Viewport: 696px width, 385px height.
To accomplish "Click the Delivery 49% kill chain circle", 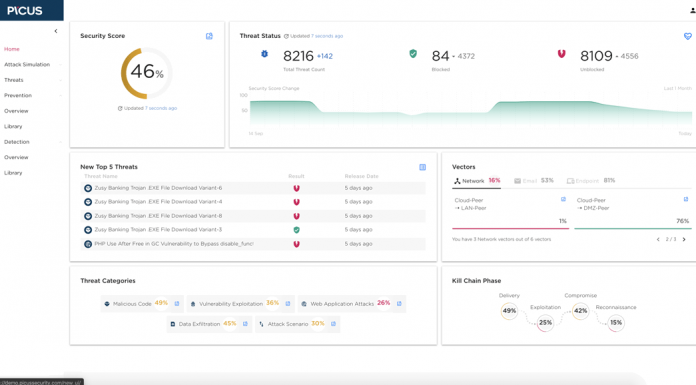I will tap(509, 311).
